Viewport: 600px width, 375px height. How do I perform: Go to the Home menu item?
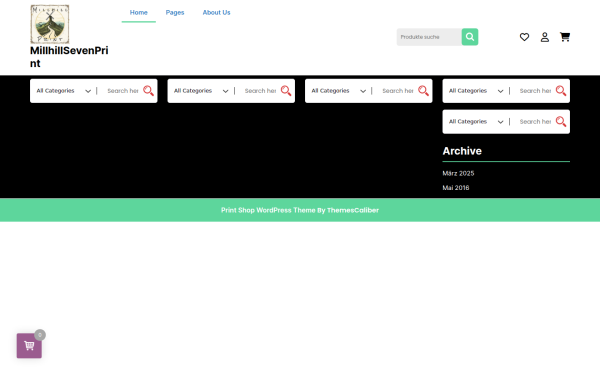[x=139, y=12]
